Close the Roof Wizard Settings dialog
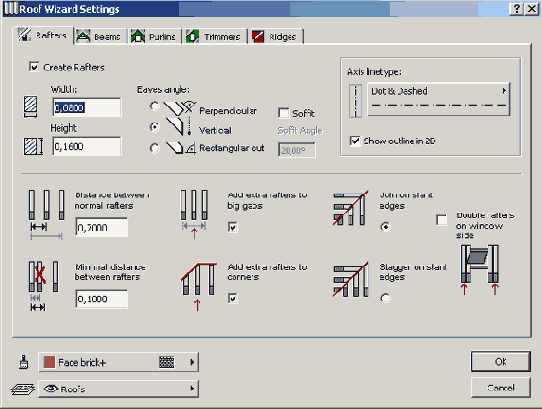The height and width of the screenshot is (409, 542). coord(531,9)
